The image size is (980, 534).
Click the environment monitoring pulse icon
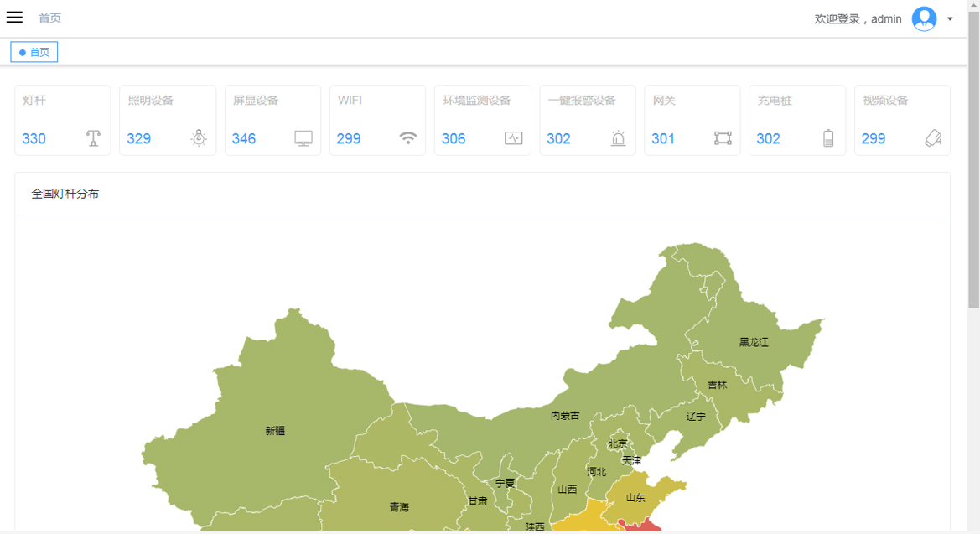[x=513, y=138]
